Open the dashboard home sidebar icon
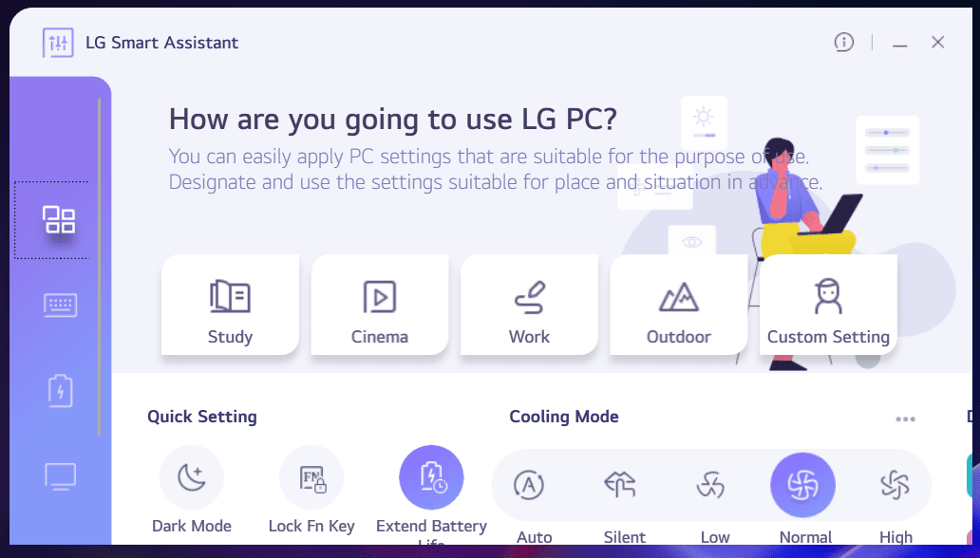The width and height of the screenshot is (980, 558). click(60, 220)
